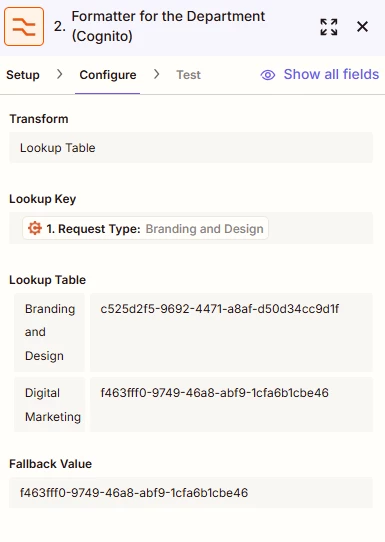Click the Digital Marketing value f463fff0 cell
Image resolution: width=385 pixels, height=542 pixels.
(231, 404)
